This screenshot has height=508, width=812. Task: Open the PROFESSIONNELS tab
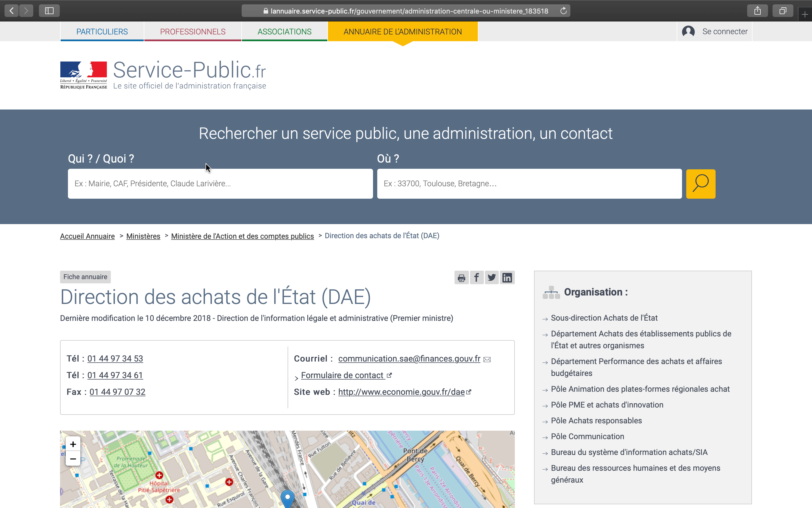coord(193,32)
